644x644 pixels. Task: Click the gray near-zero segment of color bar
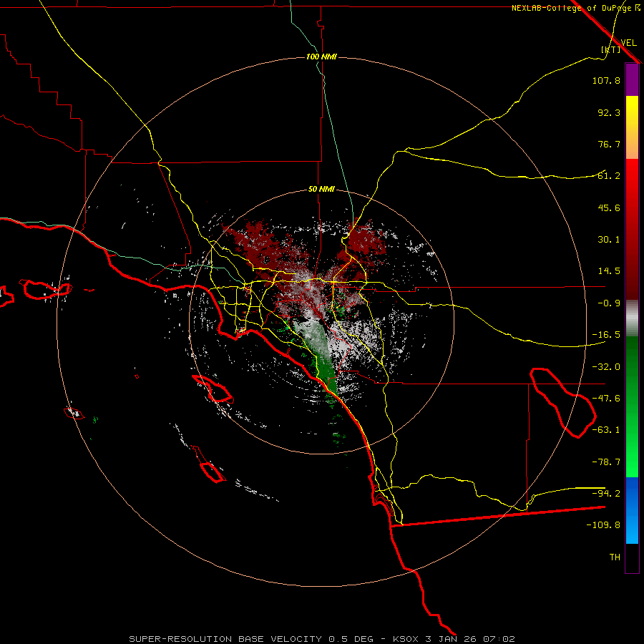(x=632, y=318)
